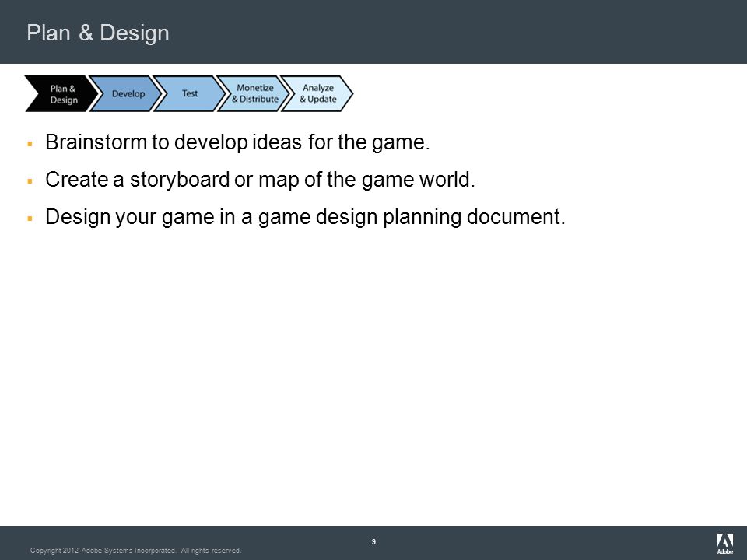The width and height of the screenshot is (747, 560).
Task: Click 'Create a storyboard or map' bullet text
Action: pos(260,180)
